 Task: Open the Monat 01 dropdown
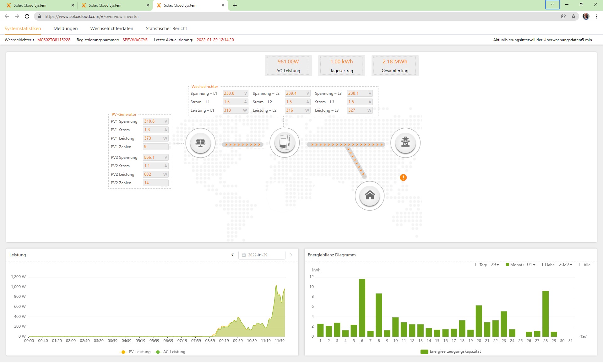(x=531, y=265)
